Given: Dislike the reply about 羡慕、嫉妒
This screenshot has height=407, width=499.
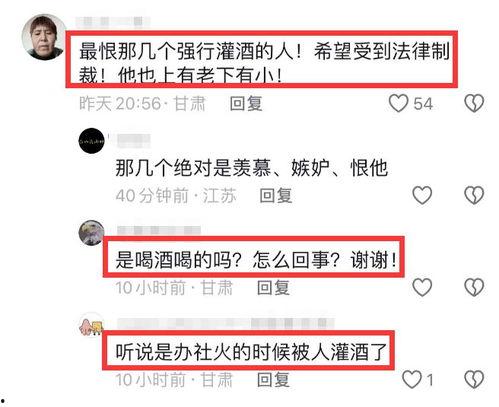Looking at the screenshot, I should point(474,195).
